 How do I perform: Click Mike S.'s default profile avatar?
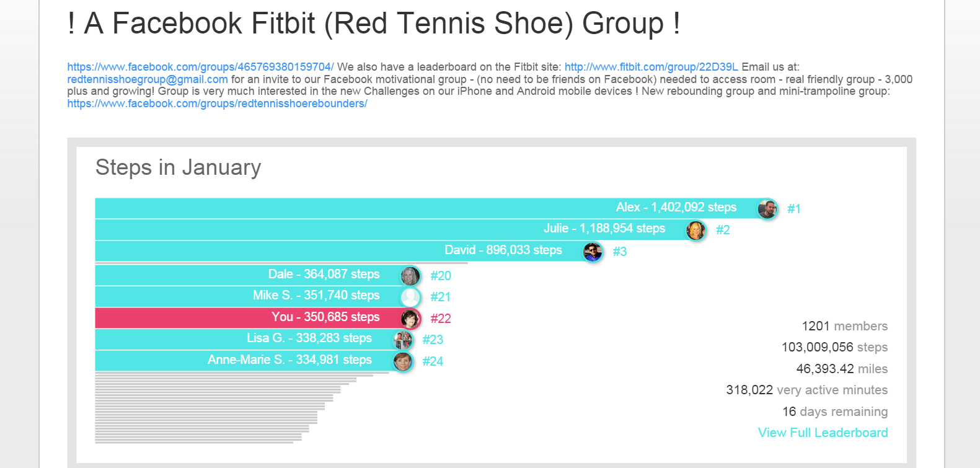[410, 297]
